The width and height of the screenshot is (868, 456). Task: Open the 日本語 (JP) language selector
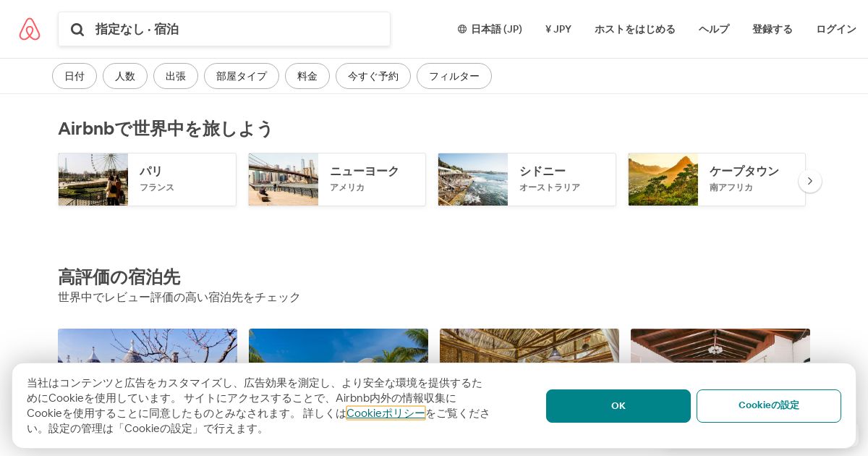click(x=490, y=29)
